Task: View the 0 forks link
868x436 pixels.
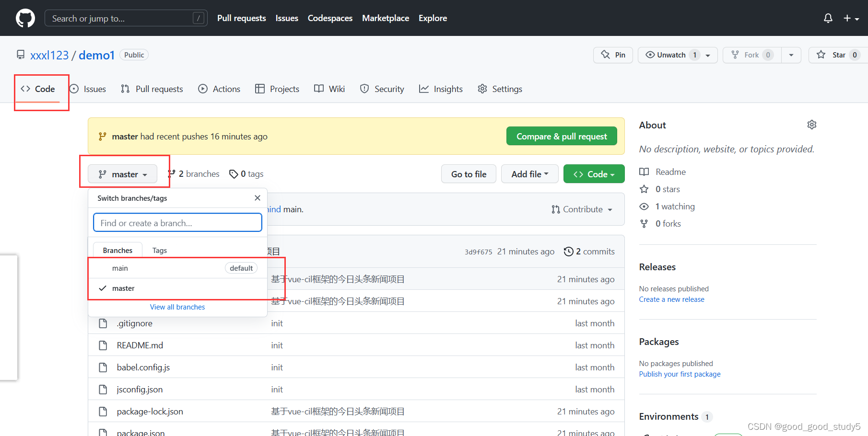Action: click(x=660, y=224)
